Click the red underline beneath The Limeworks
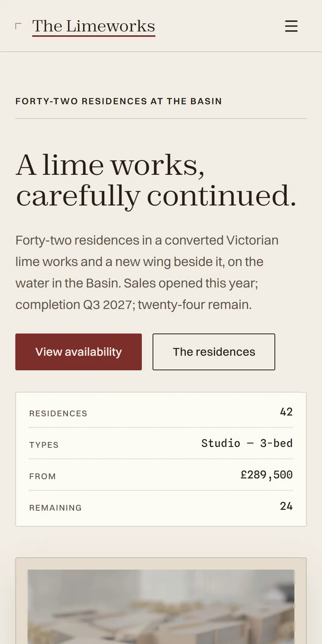Screen dimensions: 322x644 click(x=94, y=36)
